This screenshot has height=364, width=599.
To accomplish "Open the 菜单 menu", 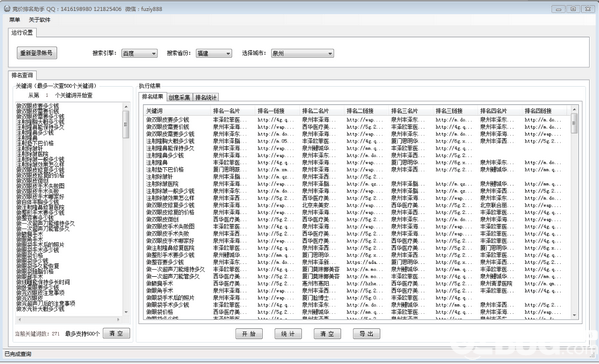I will coord(15,20).
